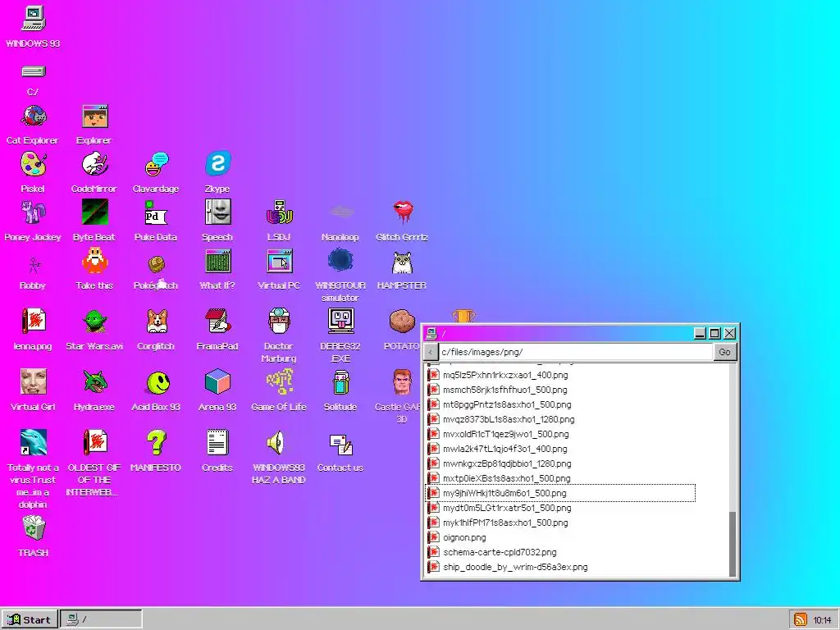This screenshot has width=840, height=630.
Task: Open the Nanoloop icon
Action: [341, 212]
